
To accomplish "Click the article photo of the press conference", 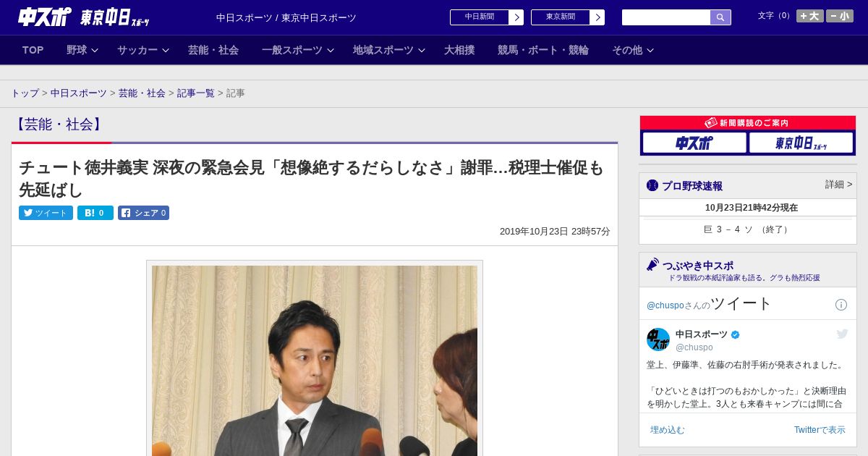I will point(315,360).
